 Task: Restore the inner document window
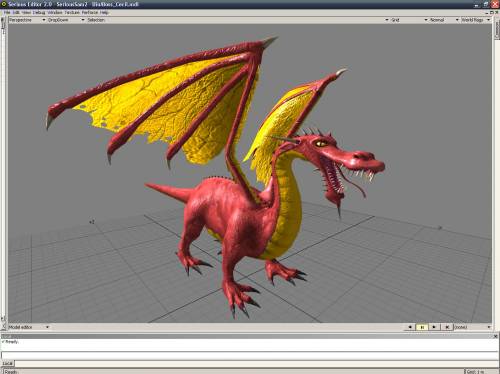pyautogui.click(x=491, y=13)
